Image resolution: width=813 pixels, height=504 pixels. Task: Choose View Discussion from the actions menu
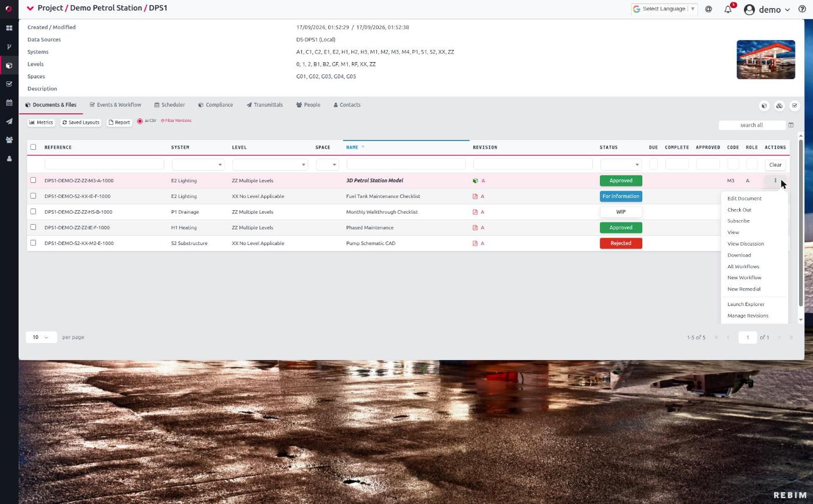(746, 244)
